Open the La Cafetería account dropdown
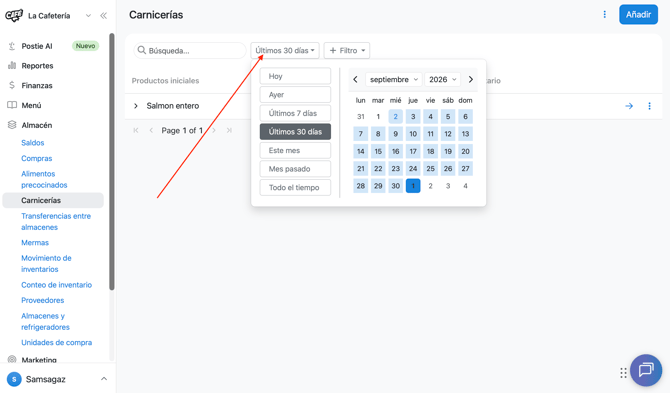 [88, 16]
